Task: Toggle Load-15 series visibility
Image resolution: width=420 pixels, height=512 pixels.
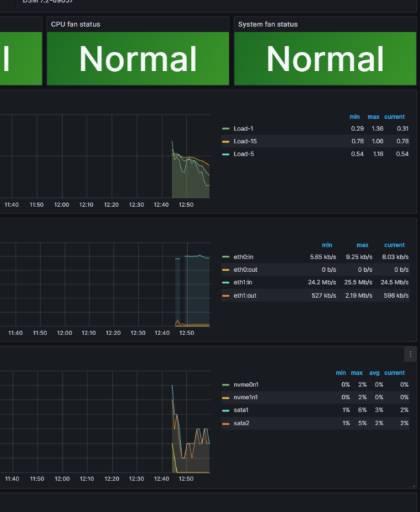Action: coord(245,141)
